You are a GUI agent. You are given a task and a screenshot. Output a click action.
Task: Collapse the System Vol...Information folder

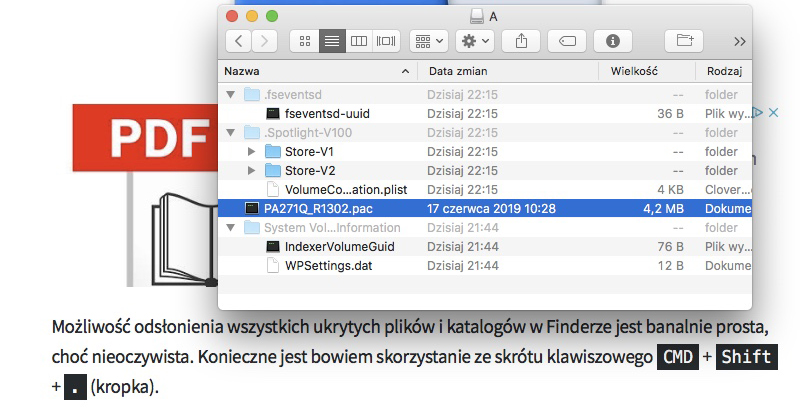point(232,227)
